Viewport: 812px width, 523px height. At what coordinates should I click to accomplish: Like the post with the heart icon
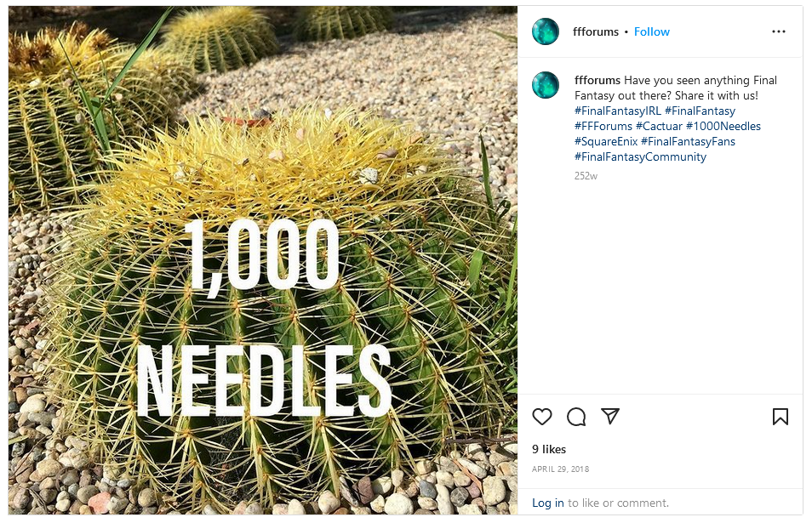pos(542,416)
